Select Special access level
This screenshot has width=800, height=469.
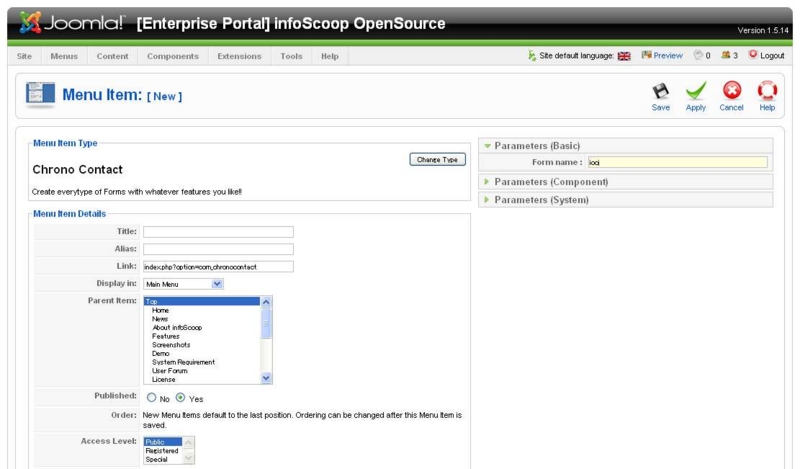click(163, 459)
